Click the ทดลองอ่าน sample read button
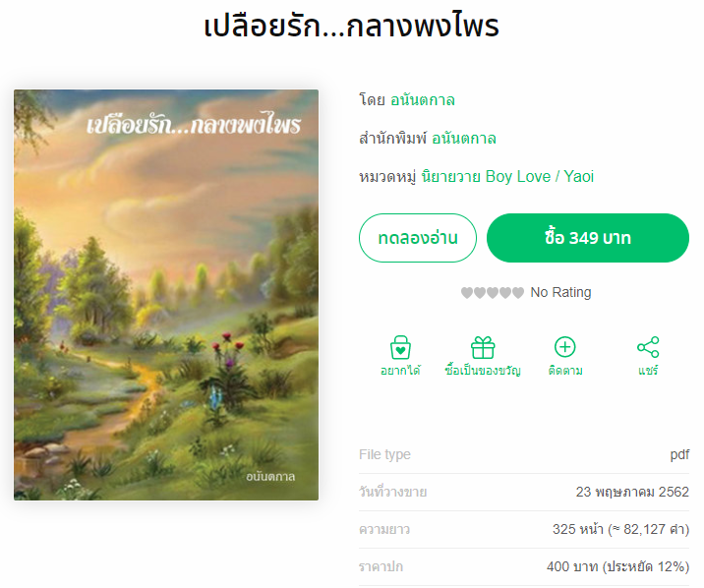 (418, 238)
